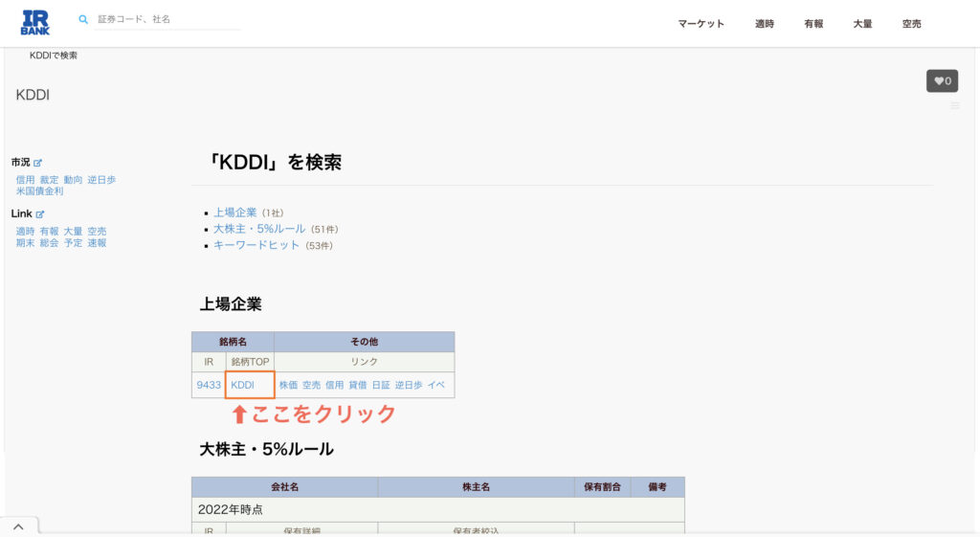Open 有報 in the top navigation bar
The height and width of the screenshot is (537, 980).
click(x=813, y=24)
